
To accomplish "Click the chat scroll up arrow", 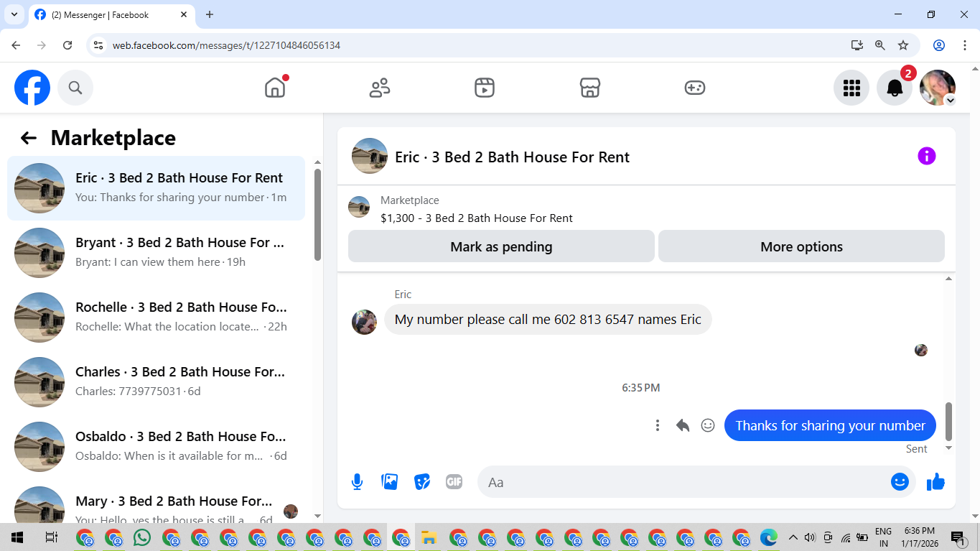I will click(x=948, y=279).
